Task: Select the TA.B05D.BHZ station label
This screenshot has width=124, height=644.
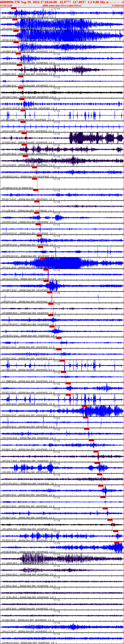Action: click(x=28, y=74)
